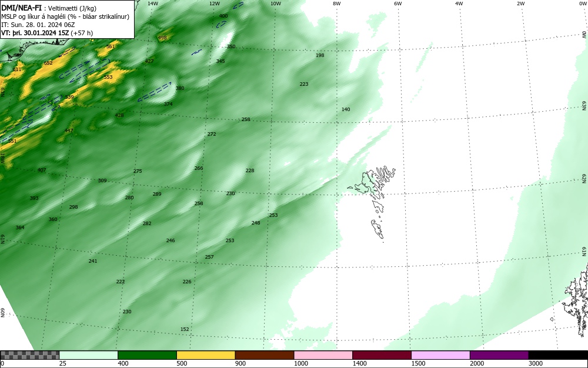Image resolution: width=588 pixels, height=368 pixels.
Task: Click the 428 value on the map
Action: coord(119,115)
